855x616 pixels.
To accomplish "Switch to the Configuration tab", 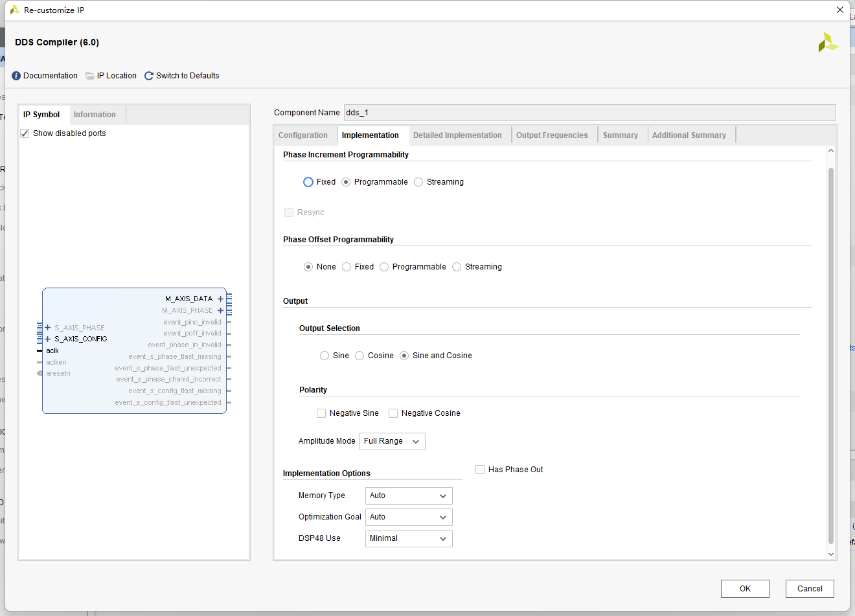I will pyautogui.click(x=303, y=135).
